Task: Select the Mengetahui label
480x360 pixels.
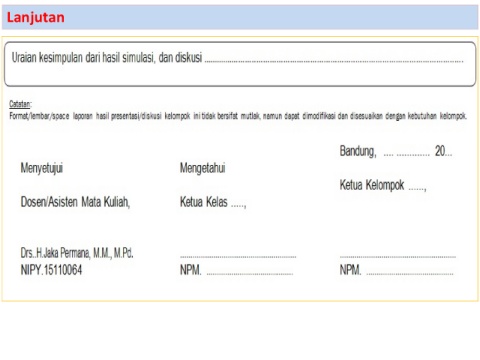Action: (203, 168)
